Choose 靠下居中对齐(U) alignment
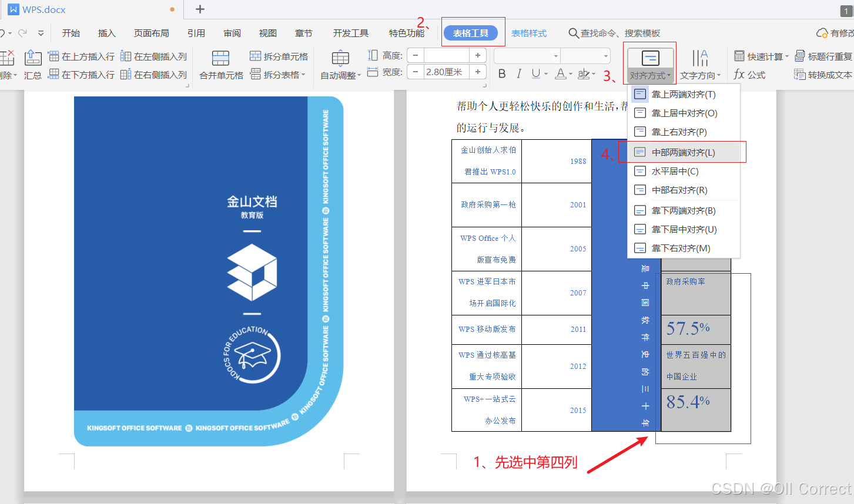Viewport: 854px width, 504px height. [684, 229]
